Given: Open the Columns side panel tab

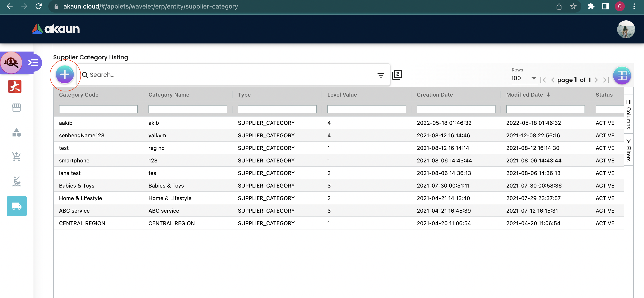Looking at the screenshot, I should tap(629, 114).
